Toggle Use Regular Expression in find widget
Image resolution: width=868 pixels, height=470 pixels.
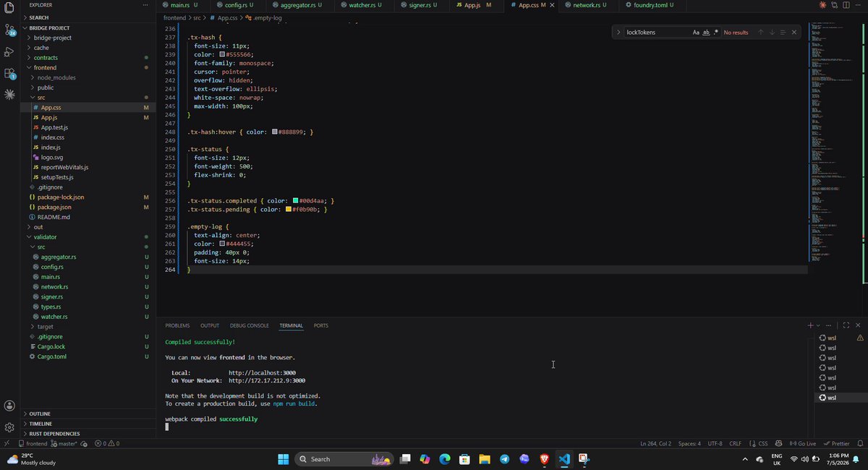tap(716, 33)
